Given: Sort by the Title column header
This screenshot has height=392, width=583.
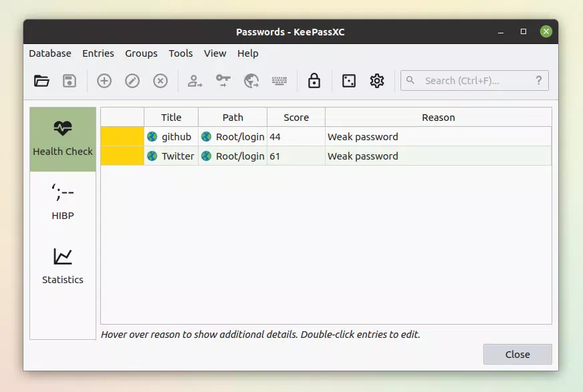Looking at the screenshot, I should [171, 118].
